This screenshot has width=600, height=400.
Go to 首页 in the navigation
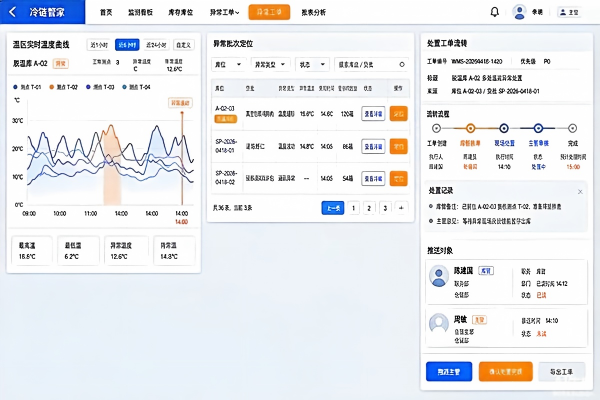pos(106,12)
